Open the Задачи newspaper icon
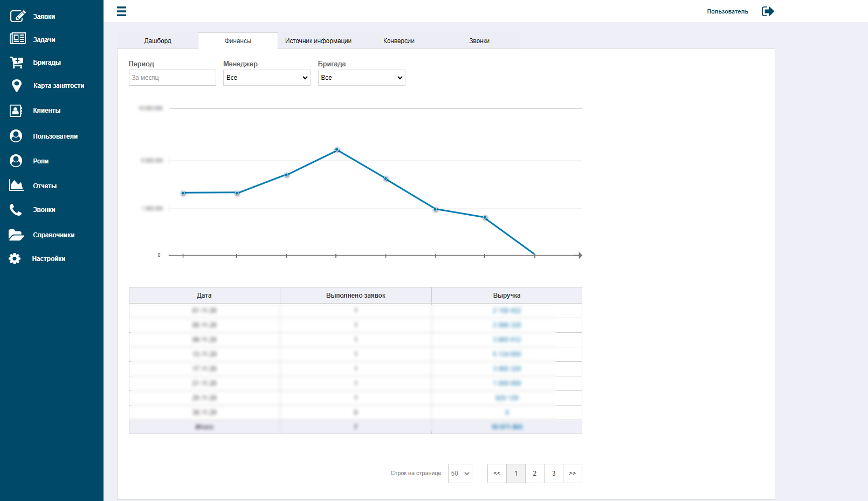The width and height of the screenshot is (868, 501). pyautogui.click(x=17, y=39)
